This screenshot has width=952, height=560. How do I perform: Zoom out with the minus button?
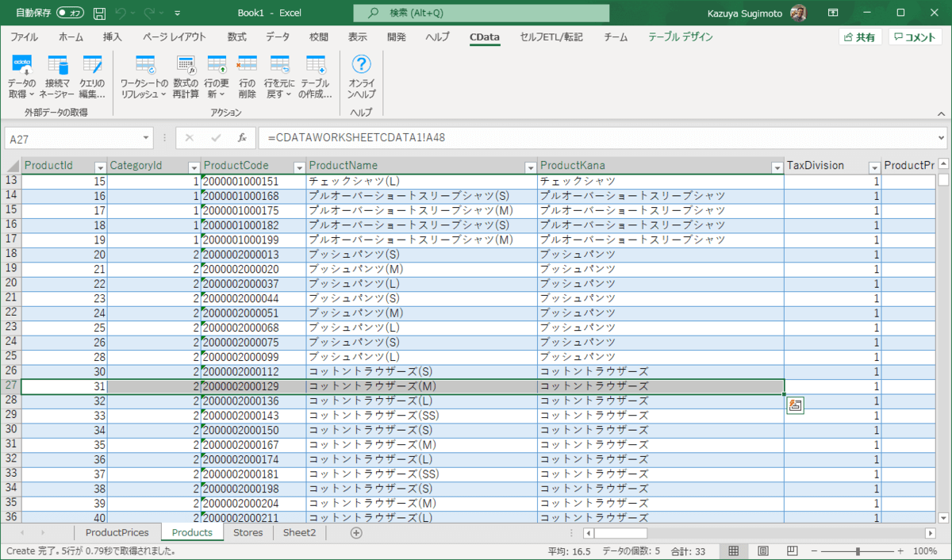click(x=812, y=551)
